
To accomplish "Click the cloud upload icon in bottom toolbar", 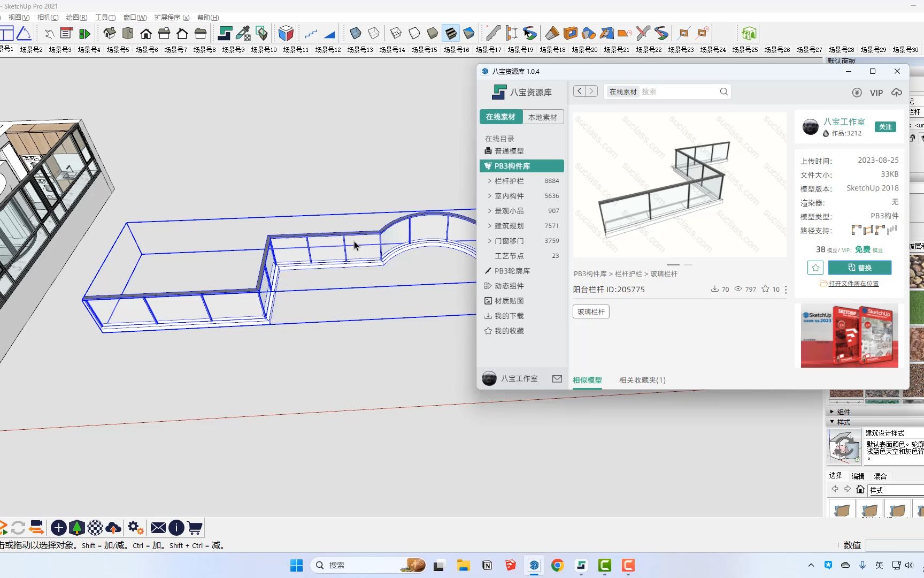I will pyautogui.click(x=113, y=528).
